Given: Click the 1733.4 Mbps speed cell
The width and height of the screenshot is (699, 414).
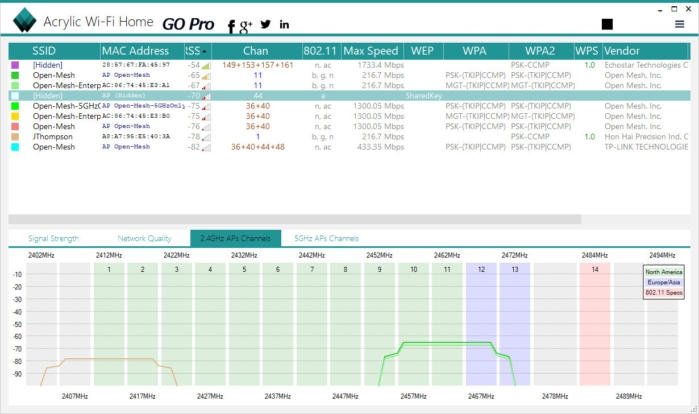Looking at the screenshot, I should [x=380, y=65].
